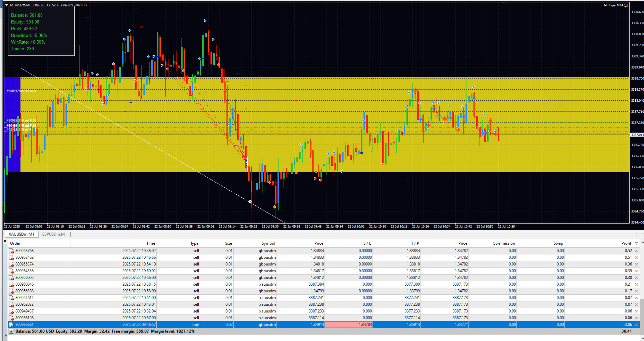Image resolution: width=644 pixels, height=341 pixels.
Task: Click the 22 Jul 09:30 label on the time axis
Action: point(270,227)
